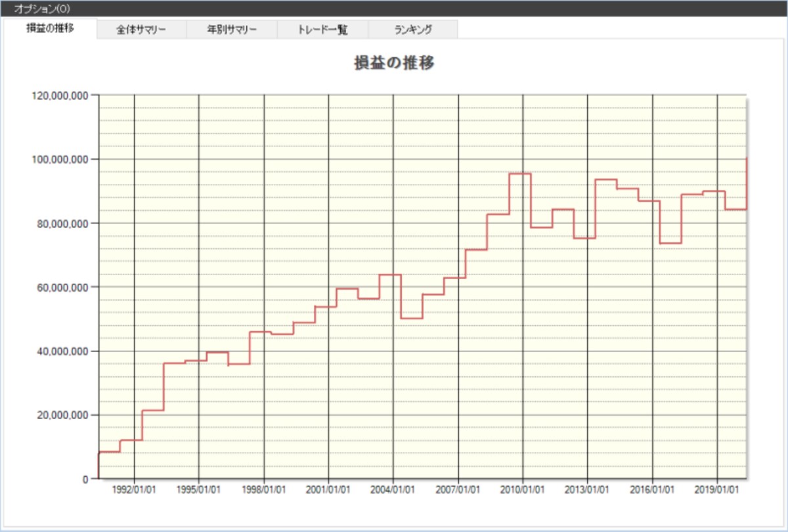Show the ランキング tab
This screenshot has width=788, height=532.
[413, 30]
